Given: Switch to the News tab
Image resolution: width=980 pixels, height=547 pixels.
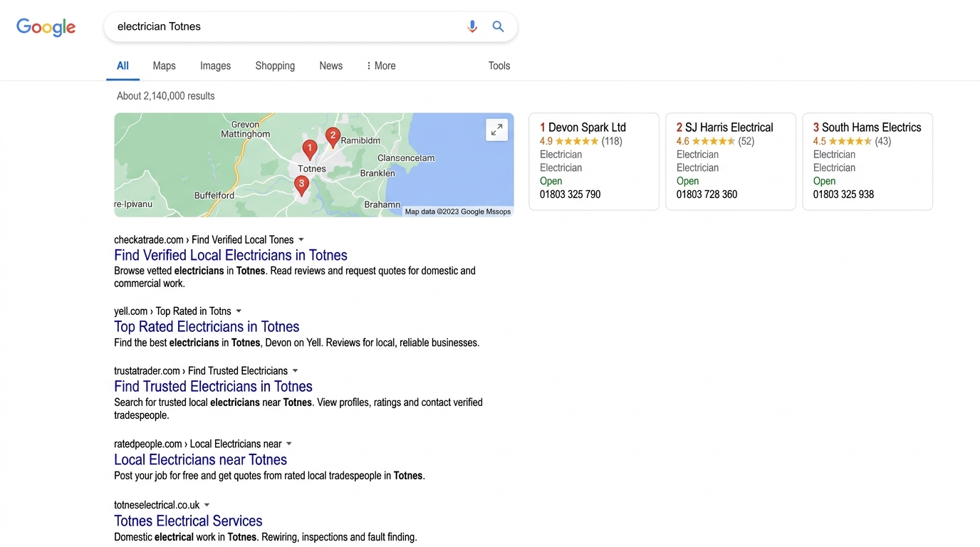Looking at the screenshot, I should click(x=331, y=66).
